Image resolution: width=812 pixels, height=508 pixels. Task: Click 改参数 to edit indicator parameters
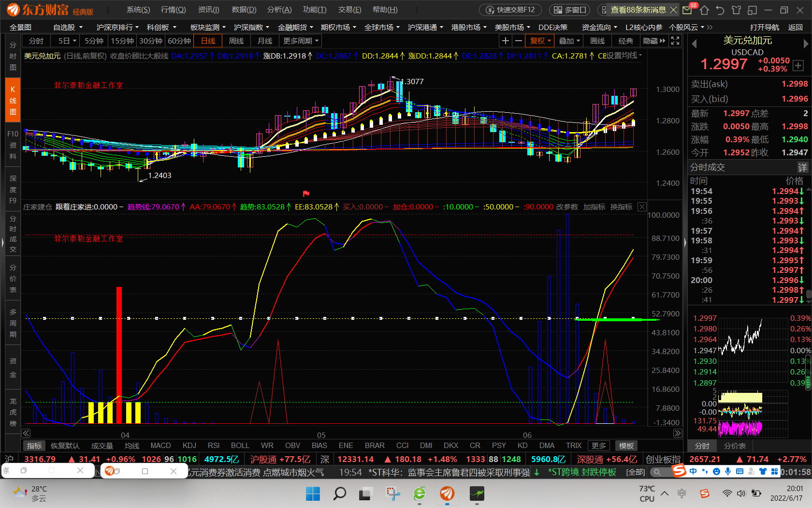click(567, 207)
